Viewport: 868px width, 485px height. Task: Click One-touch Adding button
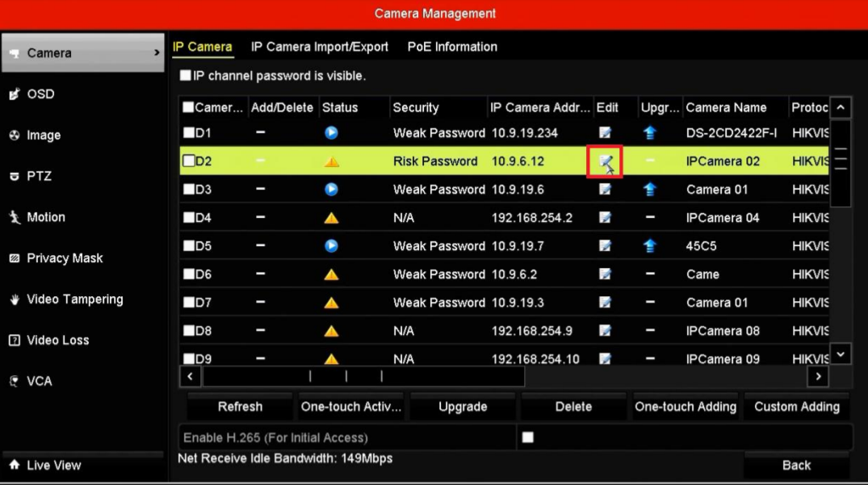coord(686,407)
